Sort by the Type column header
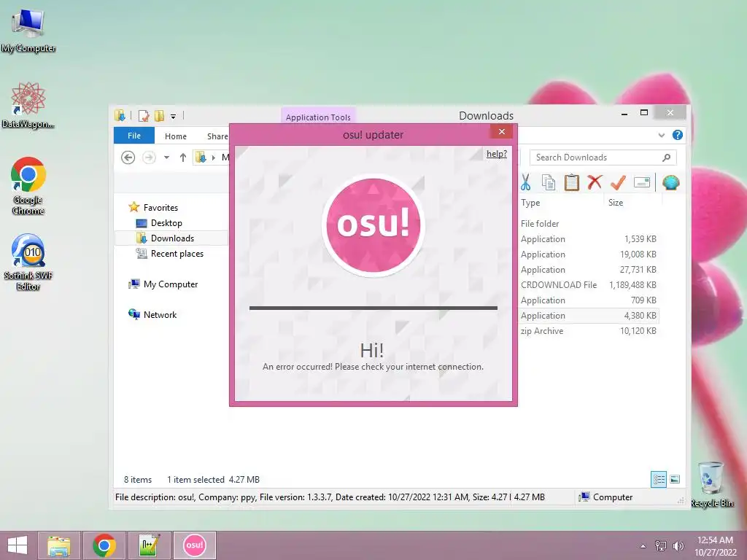Screen dimensions: 747x560 click(x=530, y=203)
